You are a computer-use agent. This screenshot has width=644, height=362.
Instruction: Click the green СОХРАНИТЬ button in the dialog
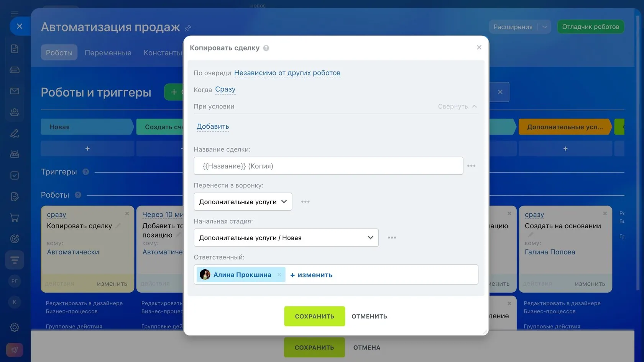pos(315,316)
